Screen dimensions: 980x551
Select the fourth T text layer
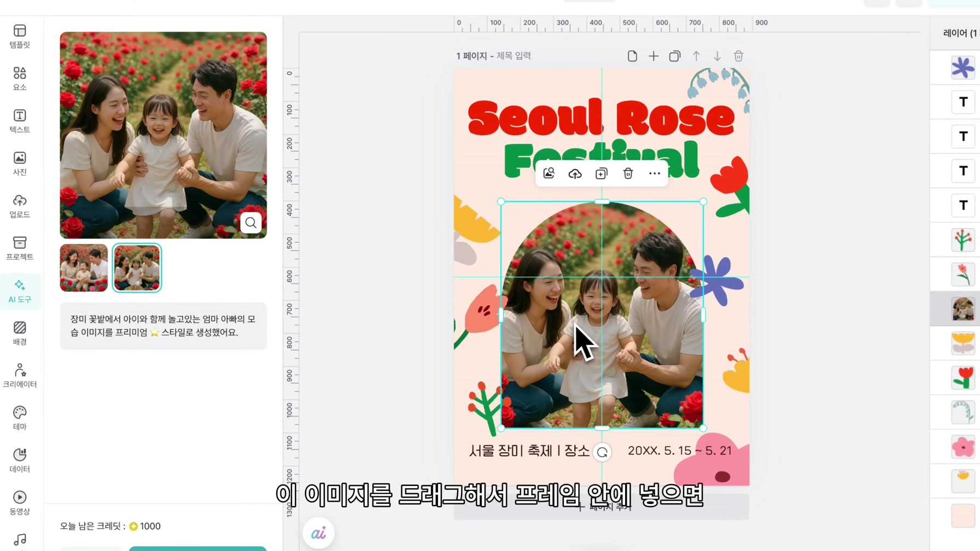(x=962, y=206)
